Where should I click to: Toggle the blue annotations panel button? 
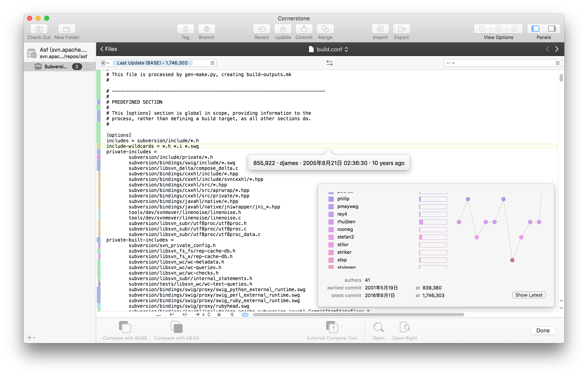coord(245,315)
